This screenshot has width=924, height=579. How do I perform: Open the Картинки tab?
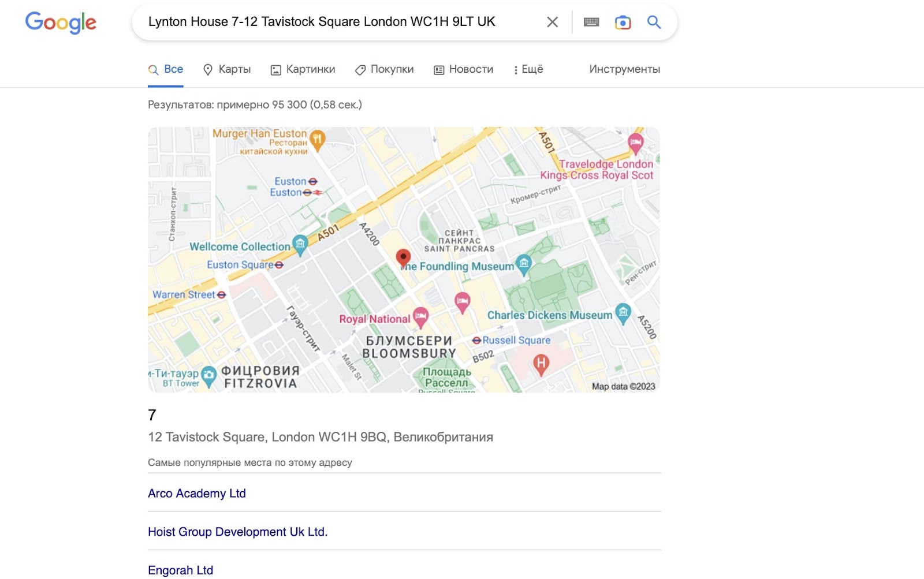pos(303,69)
